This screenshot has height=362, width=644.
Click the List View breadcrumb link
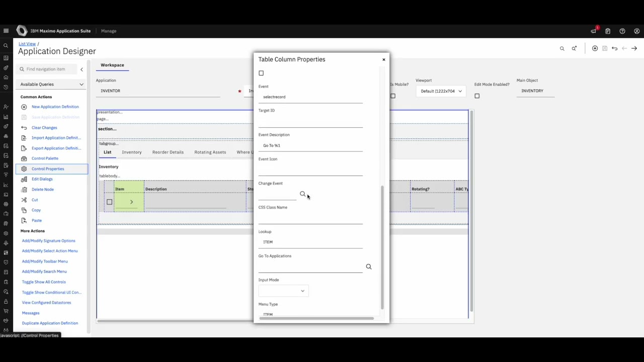point(27,44)
